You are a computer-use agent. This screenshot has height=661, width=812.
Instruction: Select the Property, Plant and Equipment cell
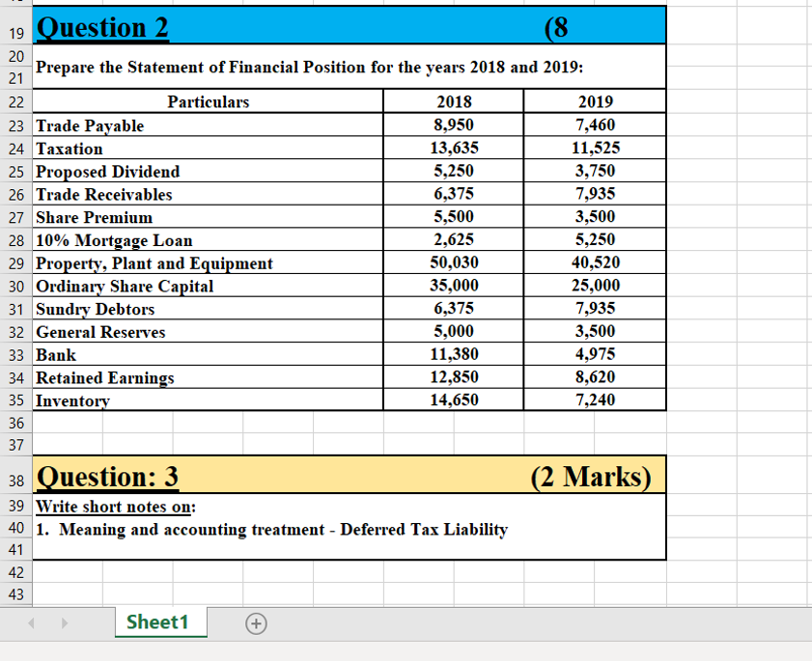click(x=208, y=262)
